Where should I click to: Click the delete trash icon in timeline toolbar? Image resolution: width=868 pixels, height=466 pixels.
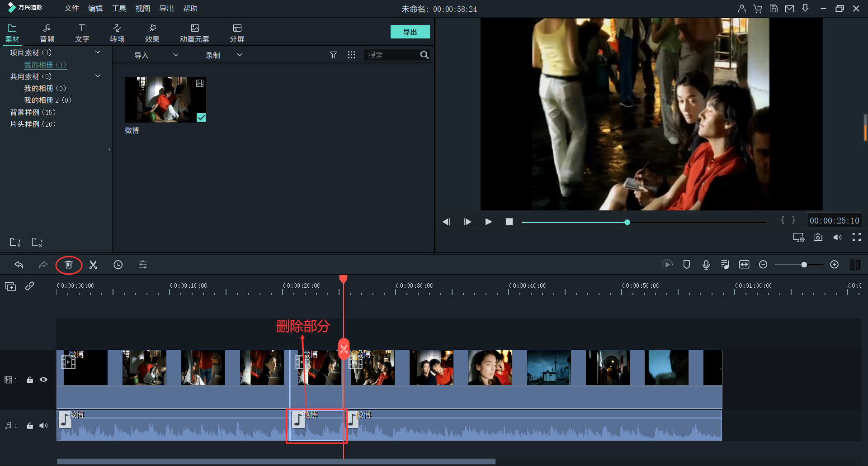pos(69,265)
